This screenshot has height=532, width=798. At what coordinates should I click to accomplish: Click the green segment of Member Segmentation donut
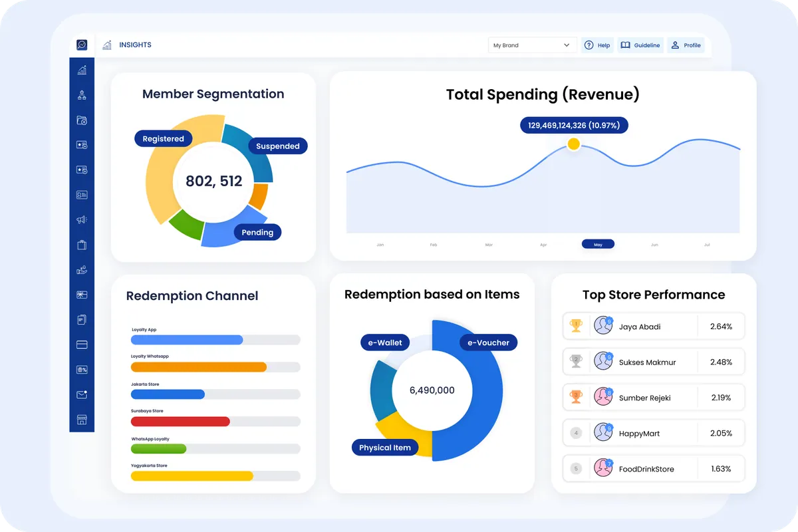187,224
